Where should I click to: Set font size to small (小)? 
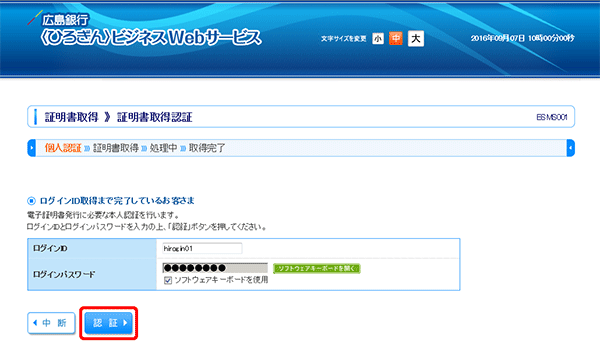[378, 38]
